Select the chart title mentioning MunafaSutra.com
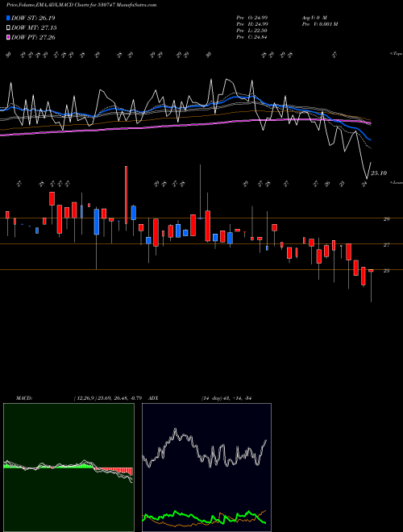The height and width of the screenshot is (532, 403). [81, 6]
